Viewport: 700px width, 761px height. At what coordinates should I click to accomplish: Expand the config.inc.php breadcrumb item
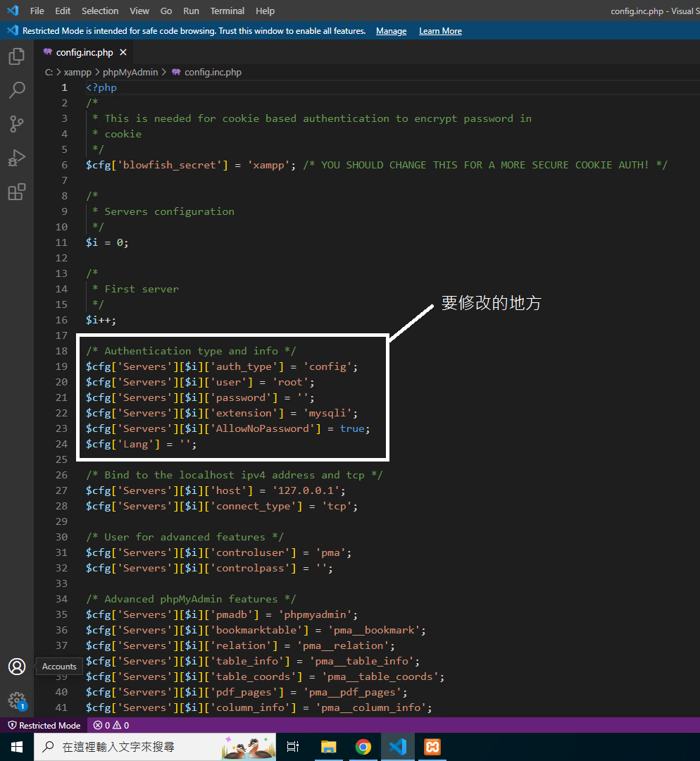(213, 72)
